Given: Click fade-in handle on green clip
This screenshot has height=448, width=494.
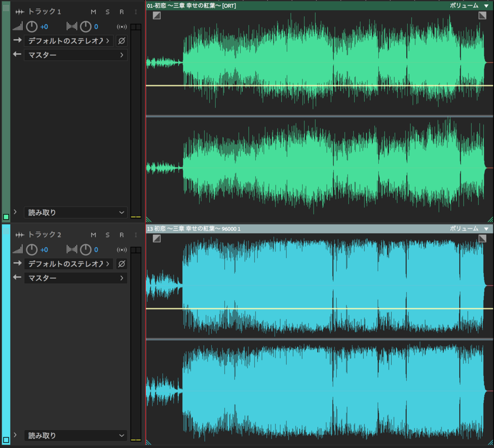Looking at the screenshot, I should point(157,15).
